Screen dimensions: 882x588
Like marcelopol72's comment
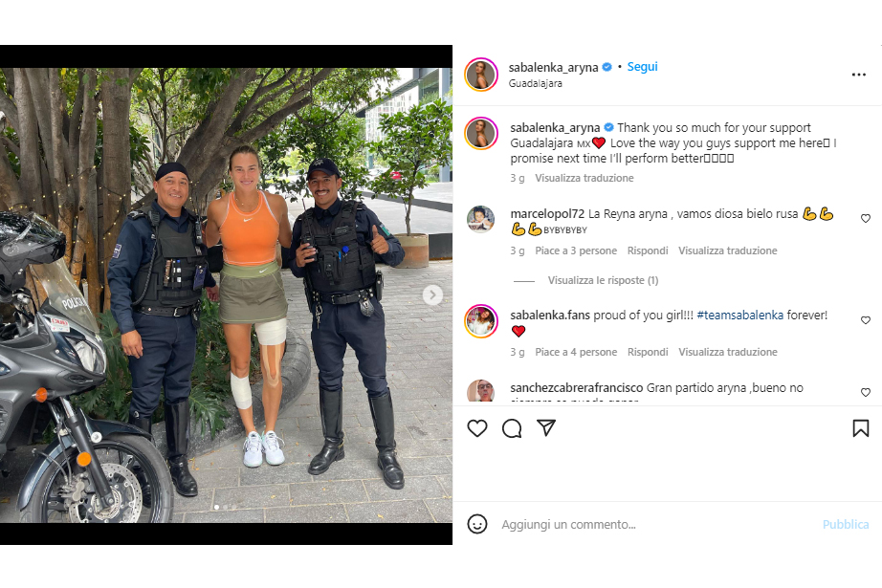click(x=866, y=218)
